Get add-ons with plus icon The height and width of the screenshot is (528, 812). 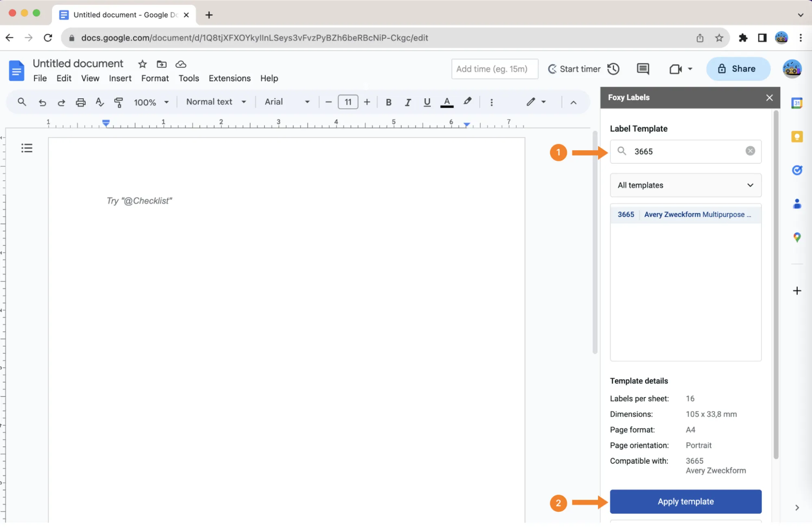pos(797,291)
